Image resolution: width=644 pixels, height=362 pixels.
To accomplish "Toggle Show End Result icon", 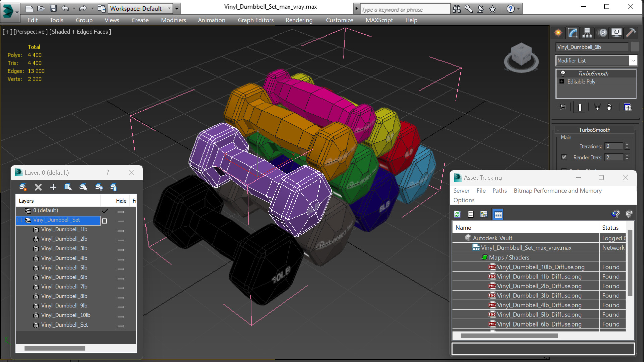I will (580, 107).
